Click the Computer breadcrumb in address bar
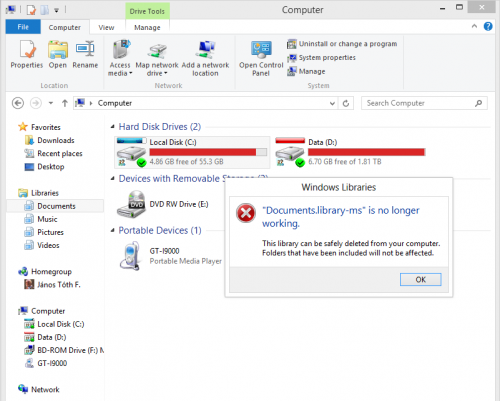 pos(115,103)
